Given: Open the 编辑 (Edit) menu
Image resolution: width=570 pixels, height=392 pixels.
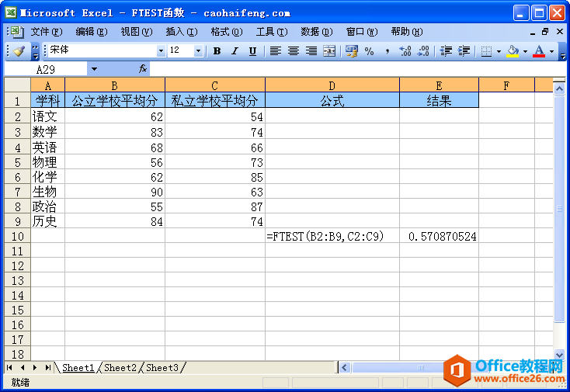Looking at the screenshot, I should pos(92,32).
